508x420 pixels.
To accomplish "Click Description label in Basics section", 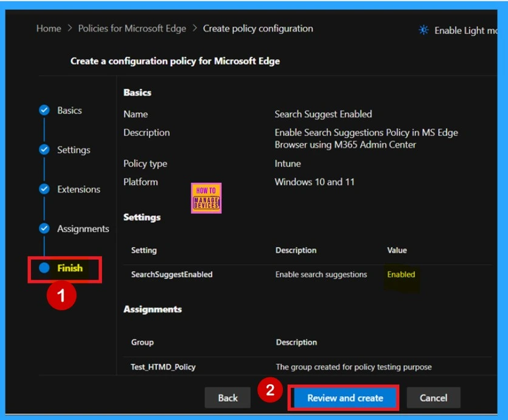I will [146, 132].
